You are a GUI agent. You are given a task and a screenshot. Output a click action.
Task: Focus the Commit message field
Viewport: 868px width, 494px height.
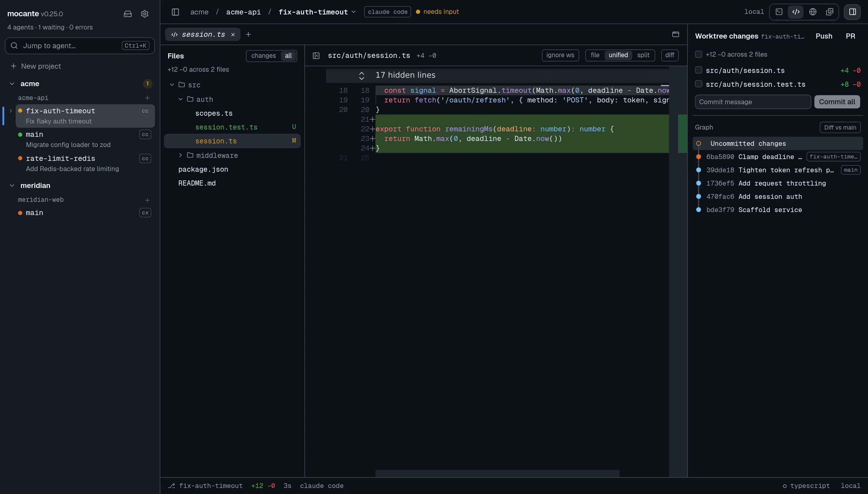pos(753,102)
